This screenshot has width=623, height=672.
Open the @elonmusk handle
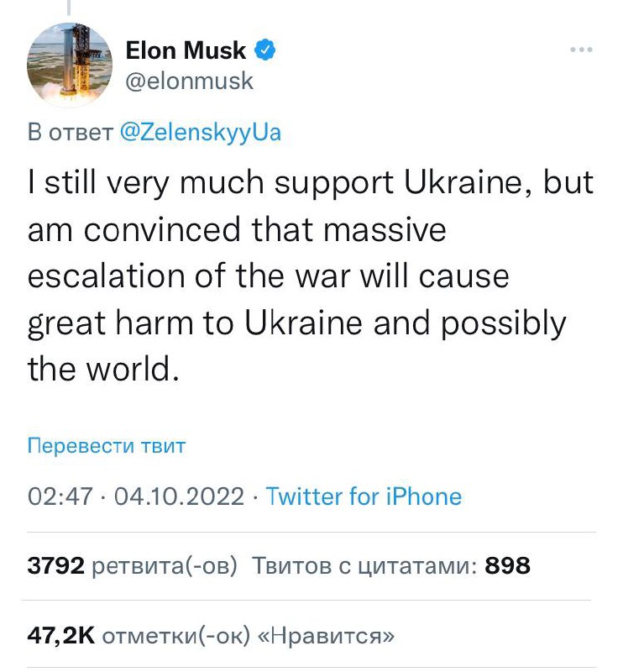pos(188,81)
